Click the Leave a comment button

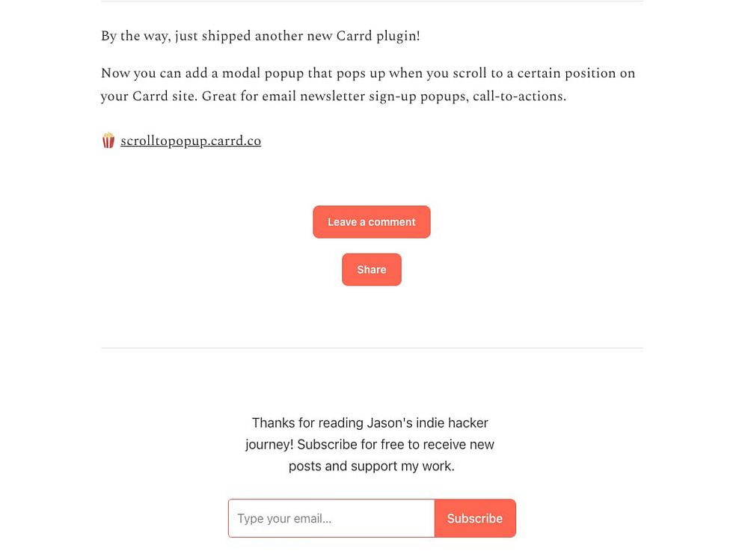[x=372, y=222]
